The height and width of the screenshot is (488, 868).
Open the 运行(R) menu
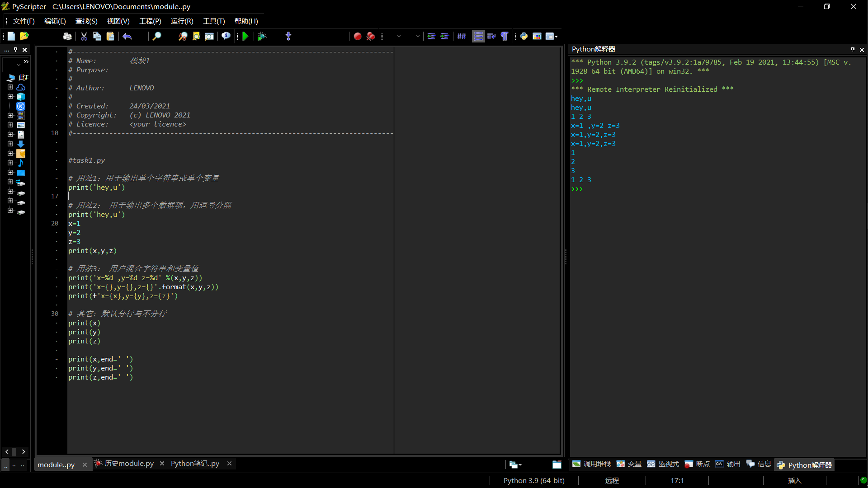(x=182, y=21)
